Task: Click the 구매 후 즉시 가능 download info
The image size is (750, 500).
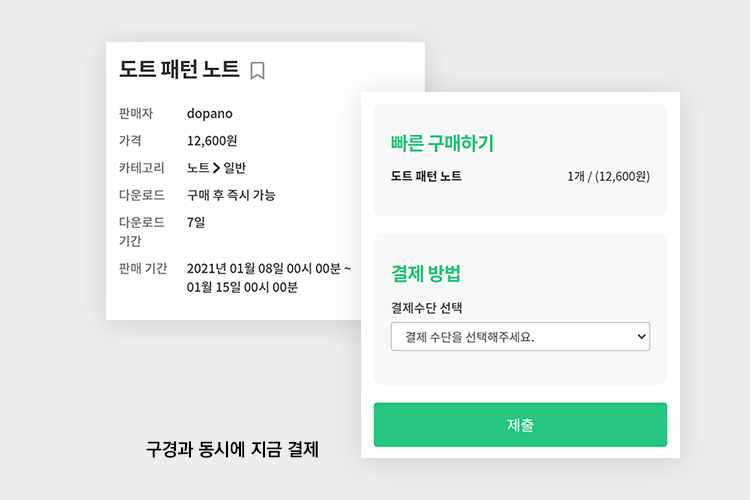Action: pos(231,195)
